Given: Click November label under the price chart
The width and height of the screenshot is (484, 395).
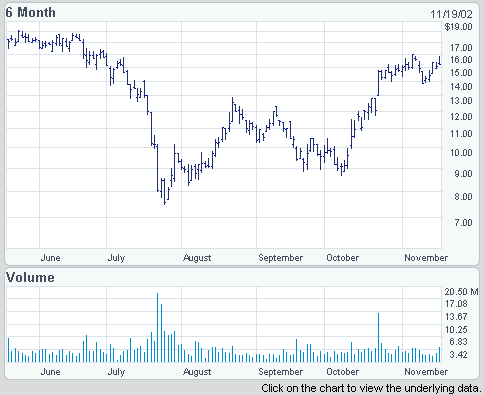Looking at the screenshot, I should (426, 258).
